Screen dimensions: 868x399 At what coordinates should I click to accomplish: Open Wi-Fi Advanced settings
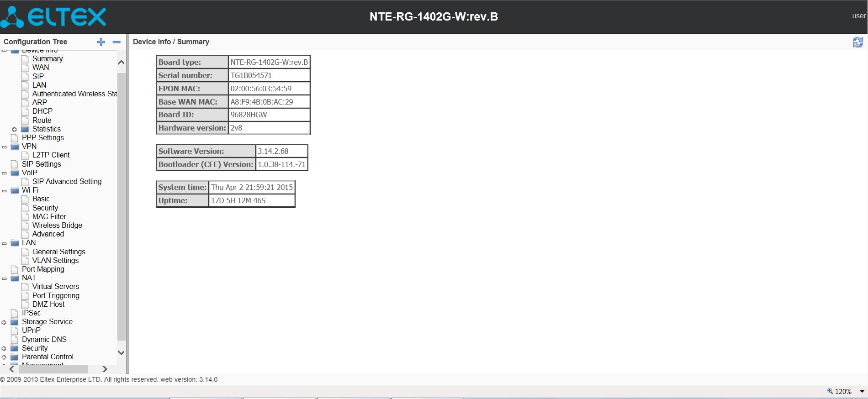click(48, 234)
